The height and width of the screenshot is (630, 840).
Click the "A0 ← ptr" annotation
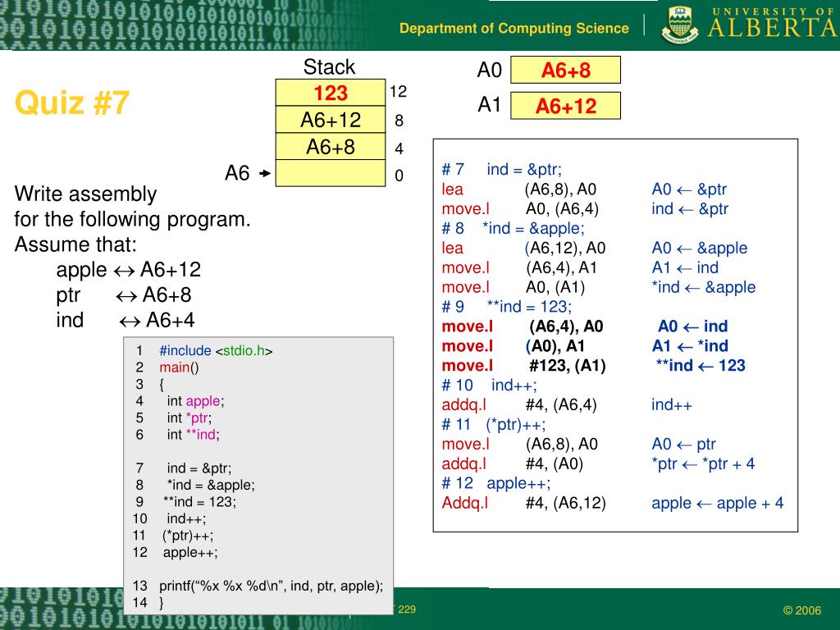pos(683,444)
